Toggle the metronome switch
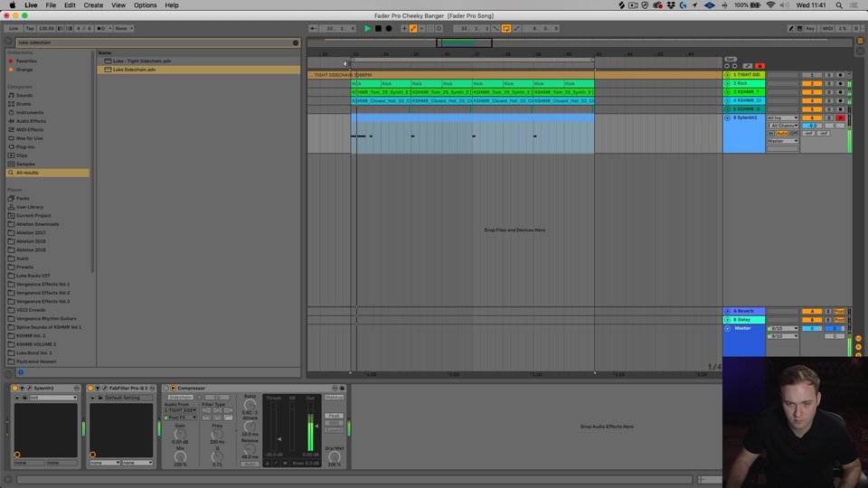 coord(100,28)
